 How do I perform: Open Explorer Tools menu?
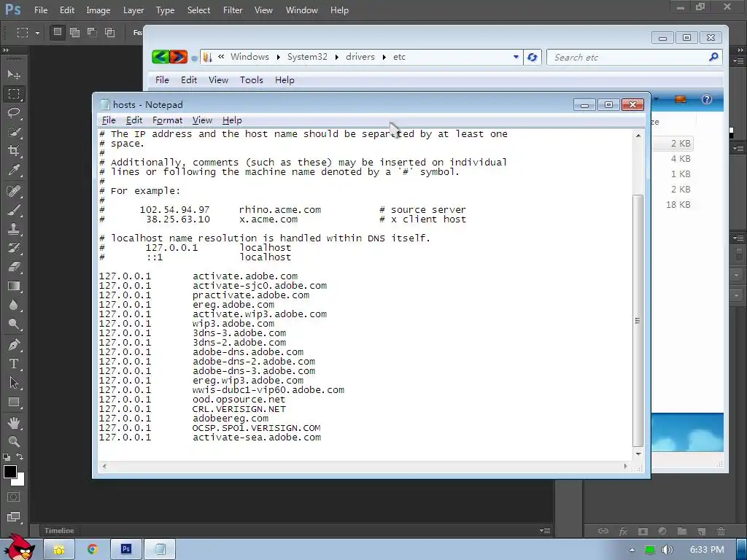point(251,80)
